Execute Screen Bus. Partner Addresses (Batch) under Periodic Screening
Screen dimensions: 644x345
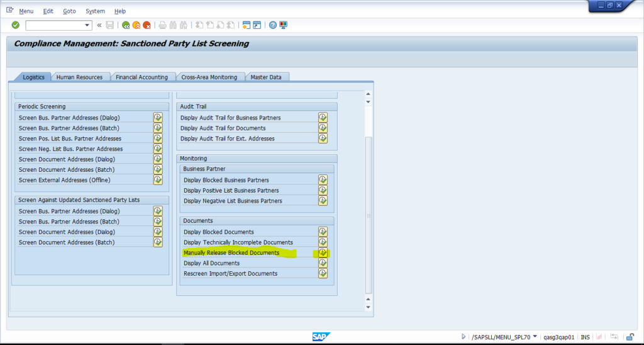pos(158,128)
